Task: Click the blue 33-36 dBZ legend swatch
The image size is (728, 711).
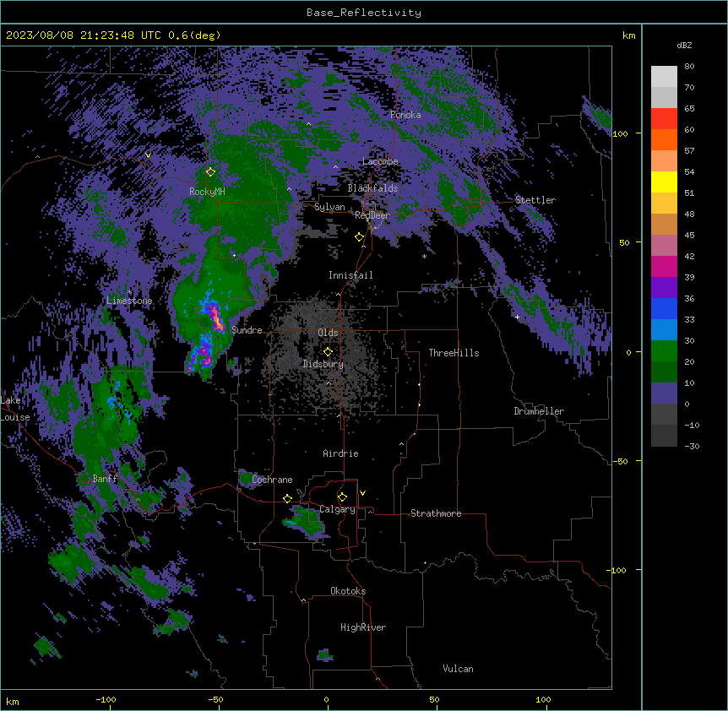Action: 664,308
